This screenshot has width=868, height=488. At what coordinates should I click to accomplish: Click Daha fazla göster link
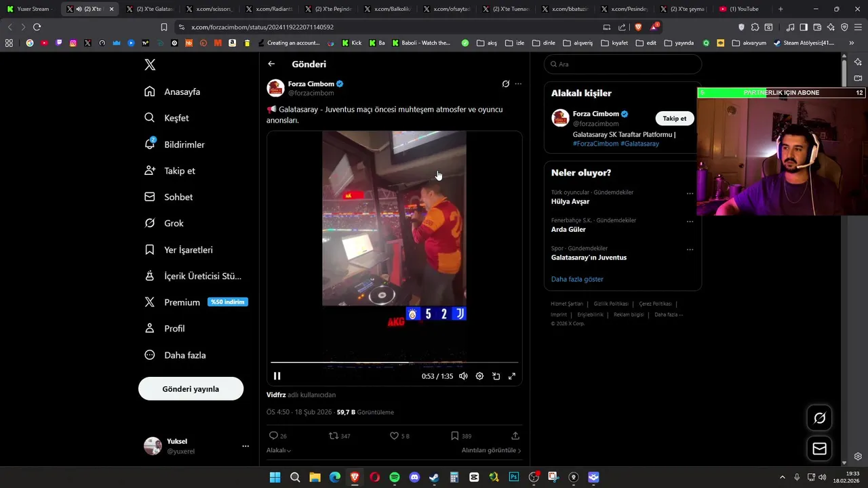[577, 279]
